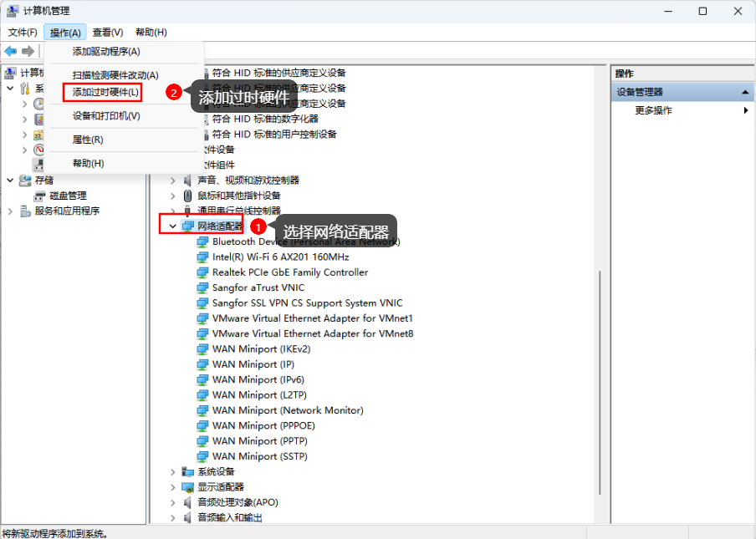Click the Bluetooth Device network adapter icon
The width and height of the screenshot is (756, 539).
(x=202, y=242)
